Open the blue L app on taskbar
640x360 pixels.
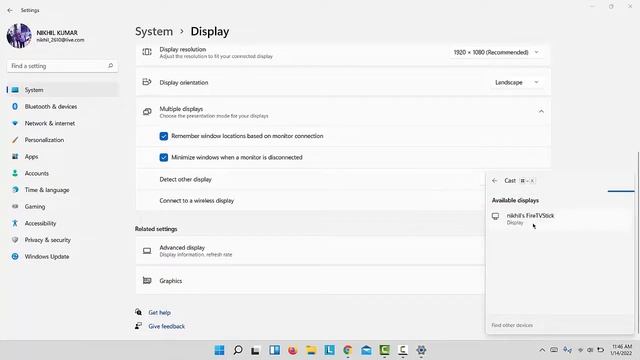[329, 350]
